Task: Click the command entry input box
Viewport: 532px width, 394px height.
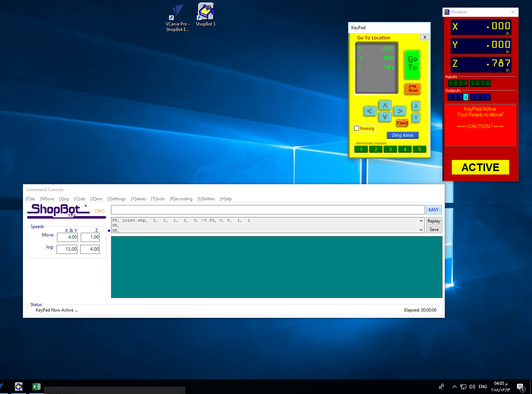Action: pyautogui.click(x=268, y=210)
